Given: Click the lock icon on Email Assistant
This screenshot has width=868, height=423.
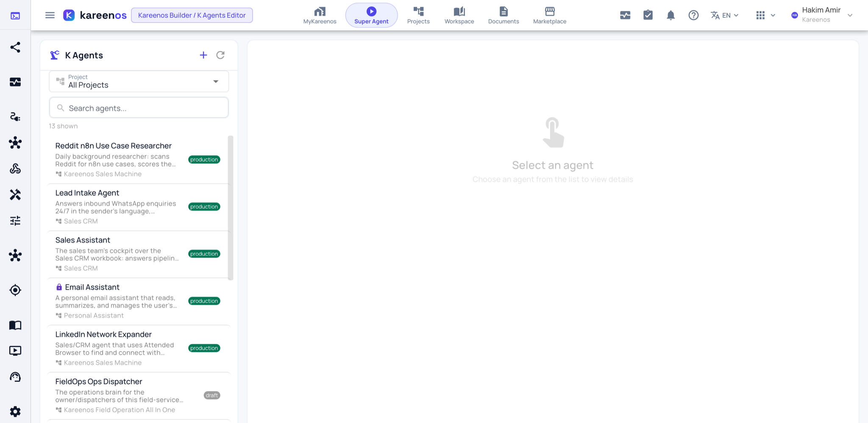Looking at the screenshot, I should point(59,287).
